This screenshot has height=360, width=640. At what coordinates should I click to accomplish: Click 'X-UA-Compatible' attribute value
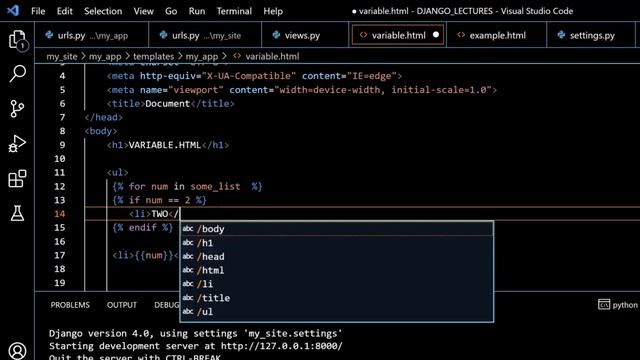(249, 76)
